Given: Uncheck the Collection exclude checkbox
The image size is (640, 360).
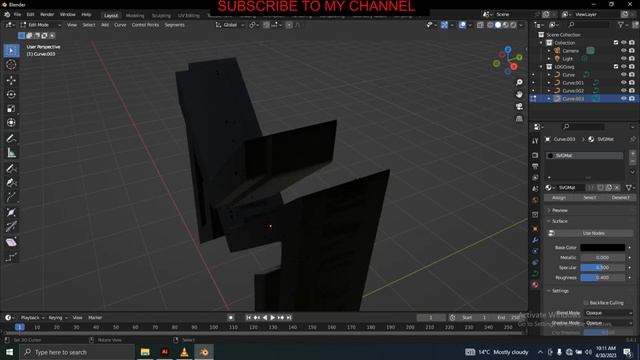Looking at the screenshot, I should (x=616, y=42).
